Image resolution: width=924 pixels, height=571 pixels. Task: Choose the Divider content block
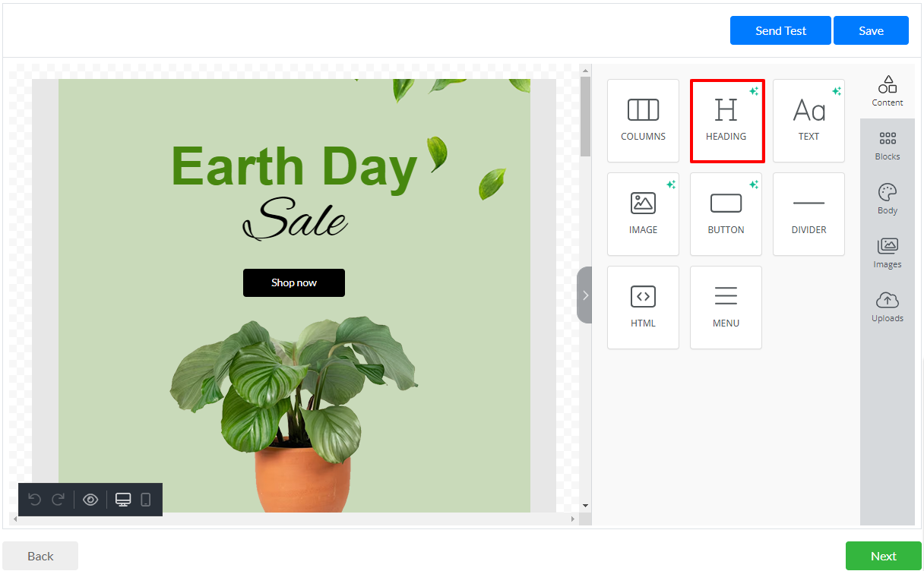pyautogui.click(x=808, y=214)
